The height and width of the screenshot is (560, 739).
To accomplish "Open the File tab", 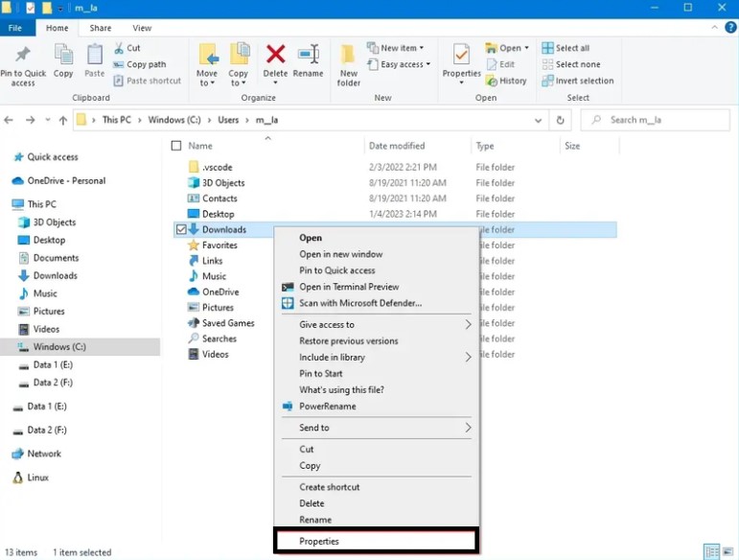I will pos(15,28).
